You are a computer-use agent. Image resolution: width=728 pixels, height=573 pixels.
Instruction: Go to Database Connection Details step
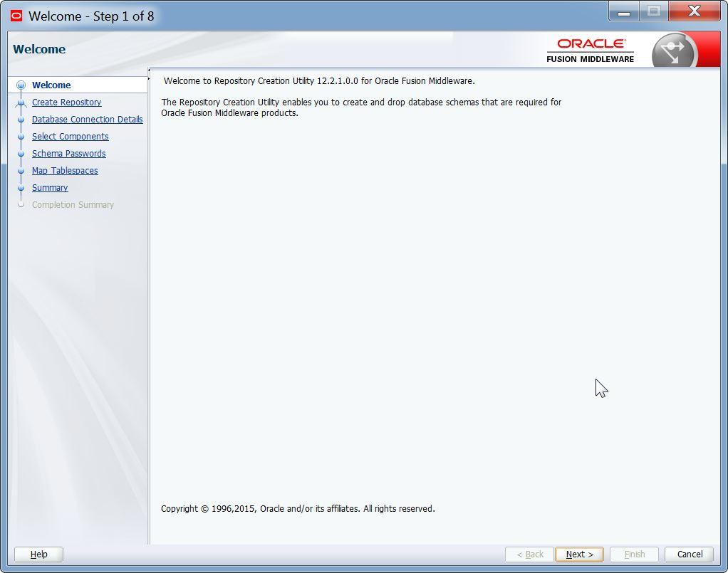click(x=88, y=120)
